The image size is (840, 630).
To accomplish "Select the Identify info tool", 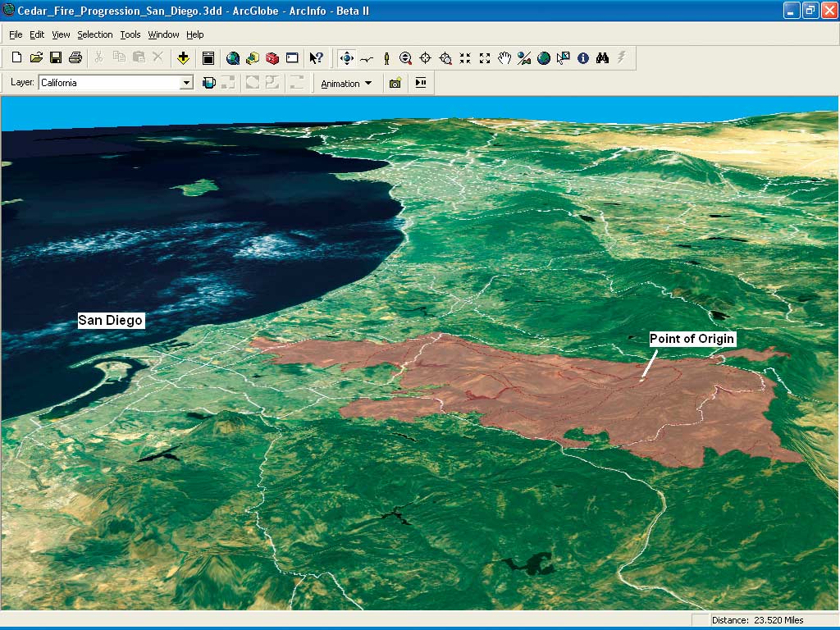I will point(583,58).
